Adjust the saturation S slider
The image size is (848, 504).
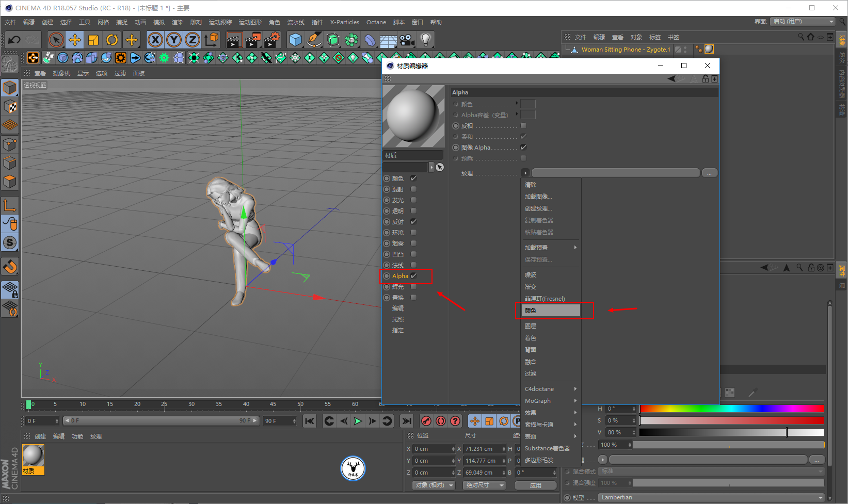click(732, 420)
